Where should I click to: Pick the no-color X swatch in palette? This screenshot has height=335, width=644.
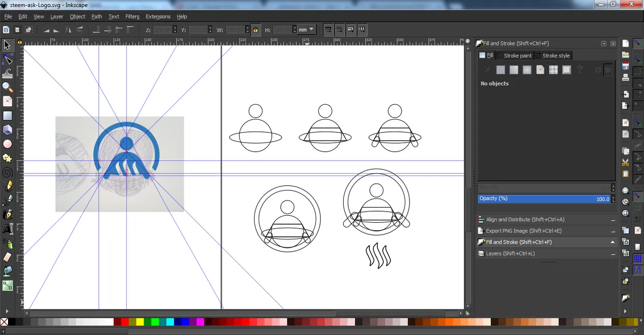pyautogui.click(x=4, y=322)
